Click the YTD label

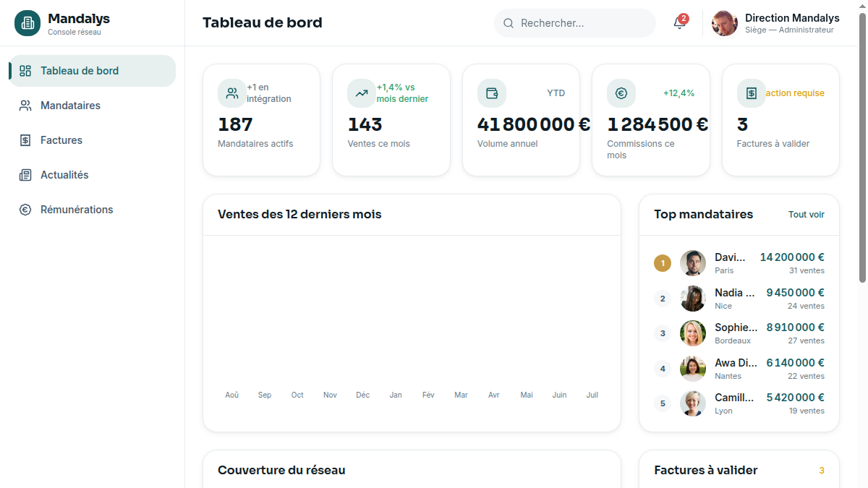556,93
